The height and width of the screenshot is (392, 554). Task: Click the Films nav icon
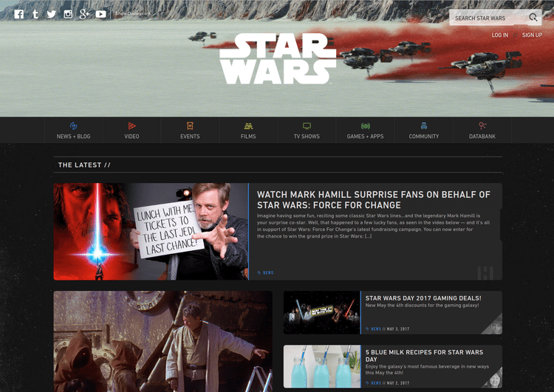click(248, 126)
